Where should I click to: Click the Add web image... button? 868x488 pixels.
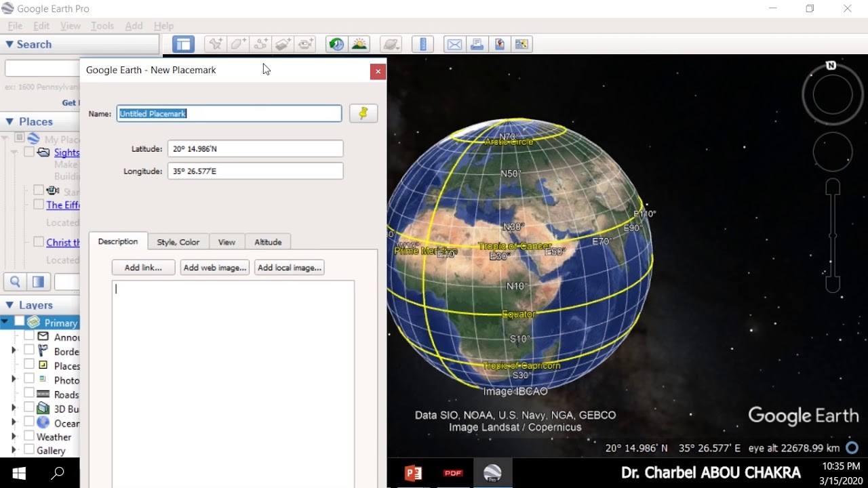[x=215, y=268]
